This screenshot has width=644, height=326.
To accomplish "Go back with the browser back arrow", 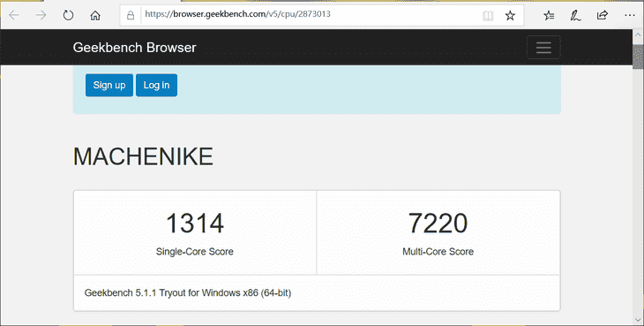I will [14, 16].
